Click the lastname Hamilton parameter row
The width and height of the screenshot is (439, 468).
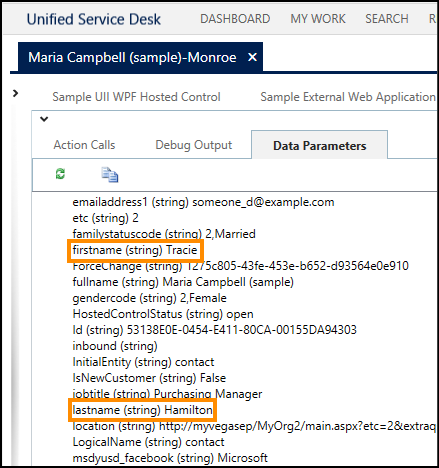142,410
